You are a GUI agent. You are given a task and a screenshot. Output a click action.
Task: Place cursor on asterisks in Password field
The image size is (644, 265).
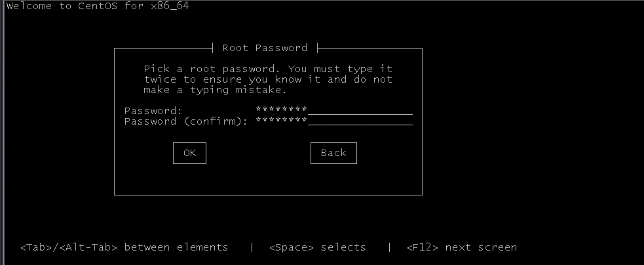point(281,110)
